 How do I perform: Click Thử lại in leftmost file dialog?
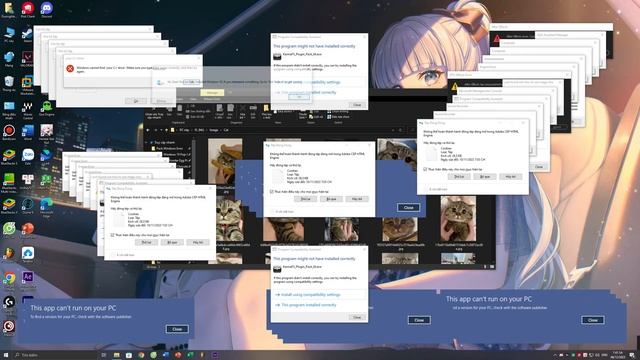[x=146, y=242]
